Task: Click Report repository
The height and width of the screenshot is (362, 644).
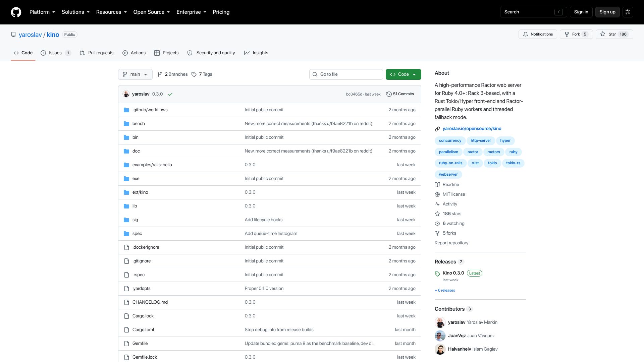Action: 451,243
